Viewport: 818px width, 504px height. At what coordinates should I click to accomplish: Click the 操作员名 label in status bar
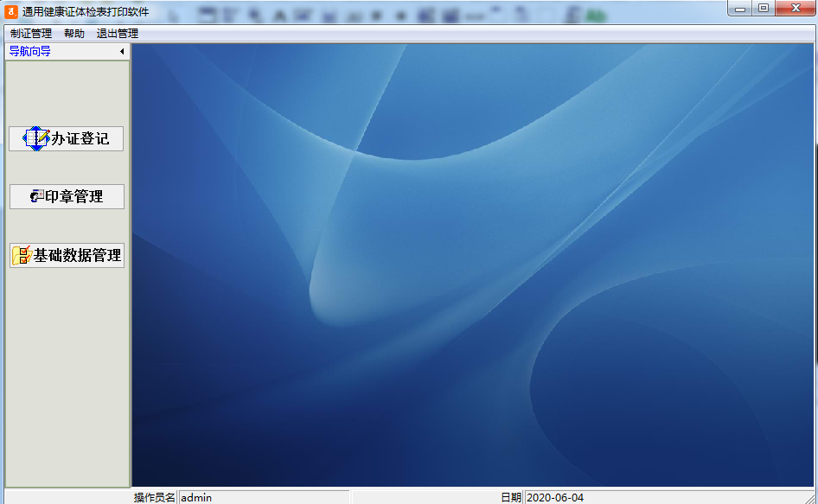155,498
